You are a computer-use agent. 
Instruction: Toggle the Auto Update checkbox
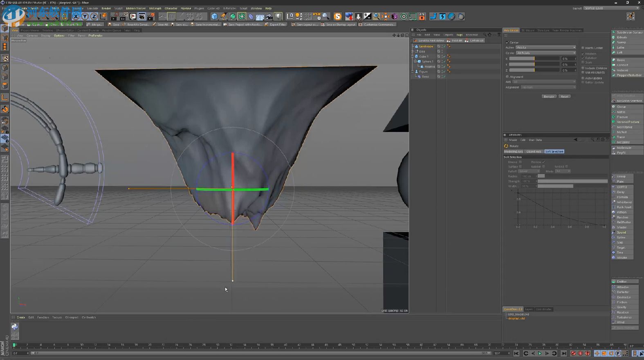coord(583,78)
